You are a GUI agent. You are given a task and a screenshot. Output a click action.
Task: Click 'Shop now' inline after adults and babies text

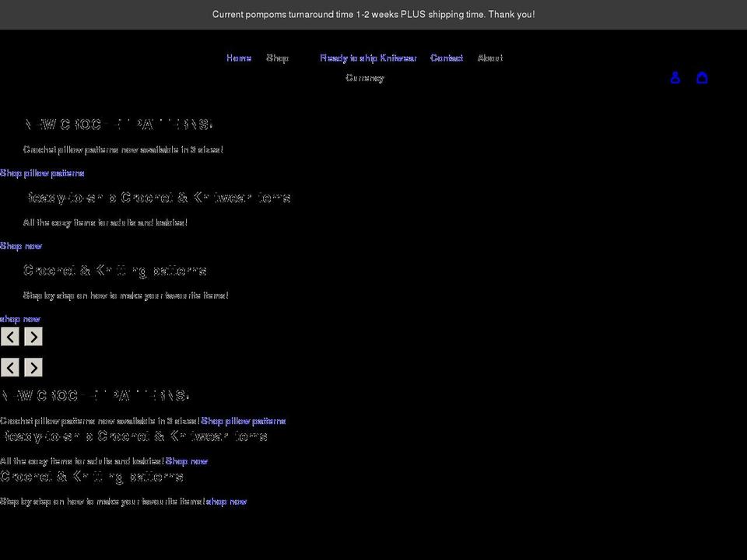point(187,461)
